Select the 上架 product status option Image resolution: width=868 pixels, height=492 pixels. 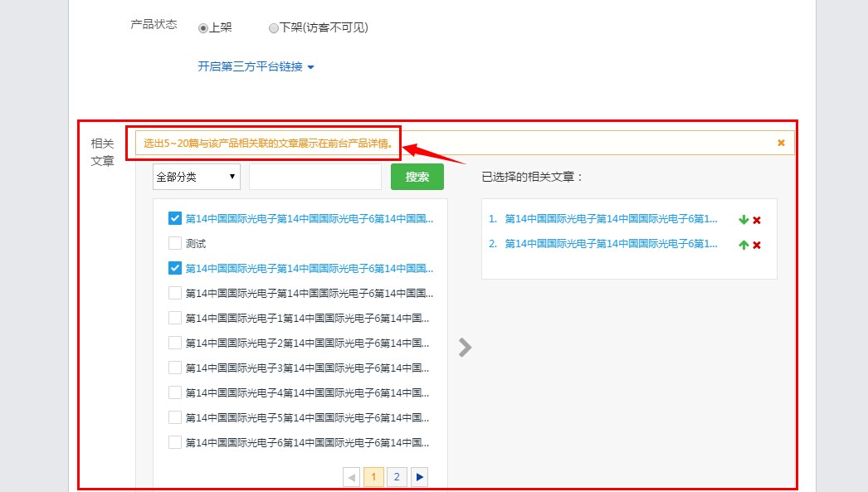[202, 27]
